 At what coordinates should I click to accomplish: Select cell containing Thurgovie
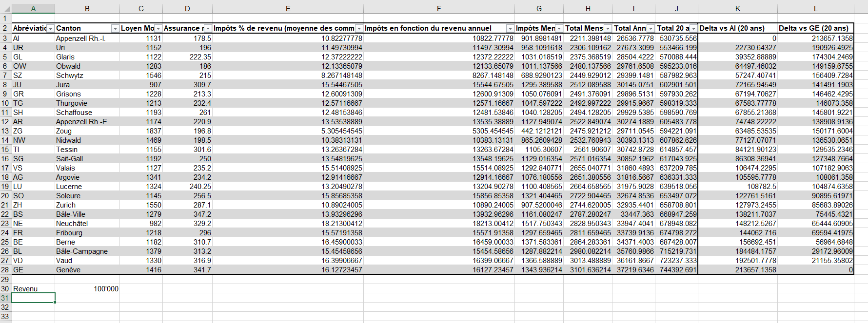pyautogui.click(x=87, y=103)
